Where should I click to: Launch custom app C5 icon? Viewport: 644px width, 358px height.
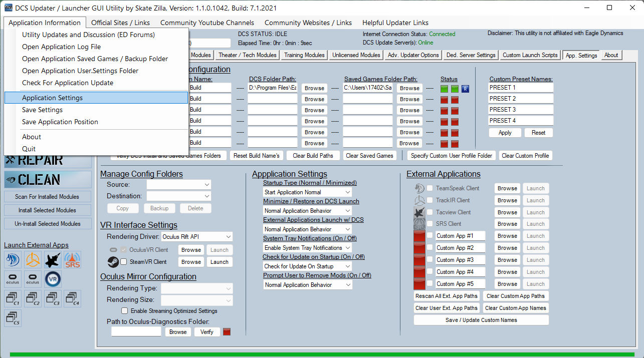pyautogui.click(x=13, y=318)
